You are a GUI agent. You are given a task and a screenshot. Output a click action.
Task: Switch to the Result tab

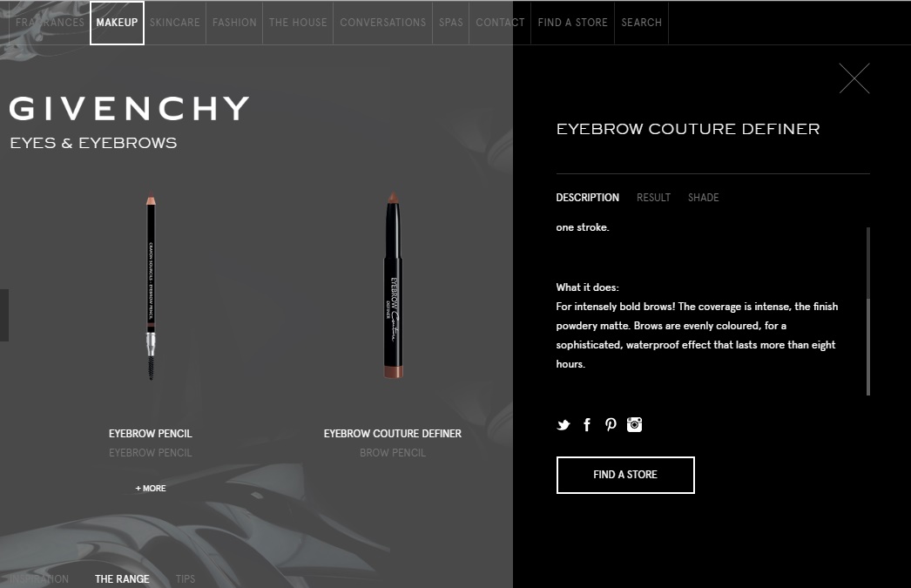point(653,198)
